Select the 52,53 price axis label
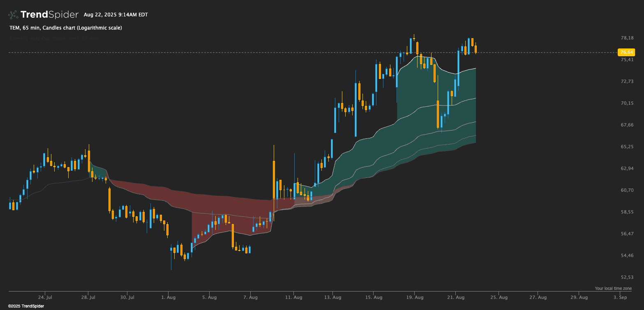The image size is (644, 310). (627, 277)
